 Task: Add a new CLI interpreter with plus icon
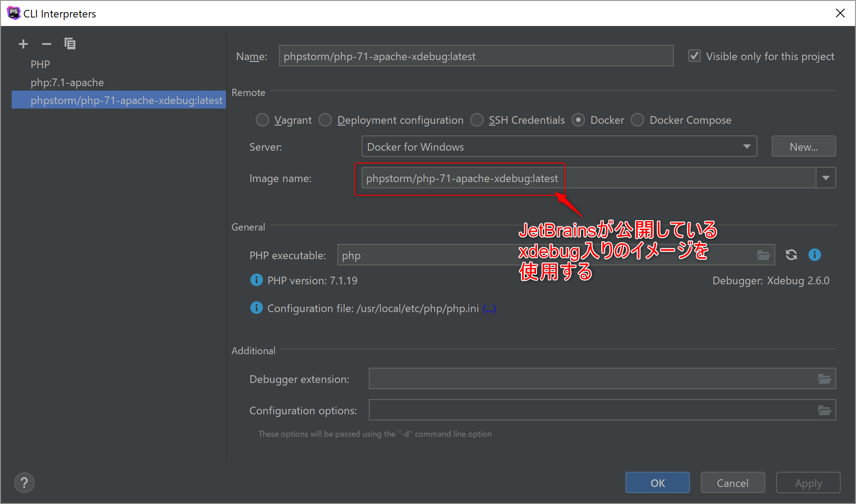pyautogui.click(x=23, y=44)
